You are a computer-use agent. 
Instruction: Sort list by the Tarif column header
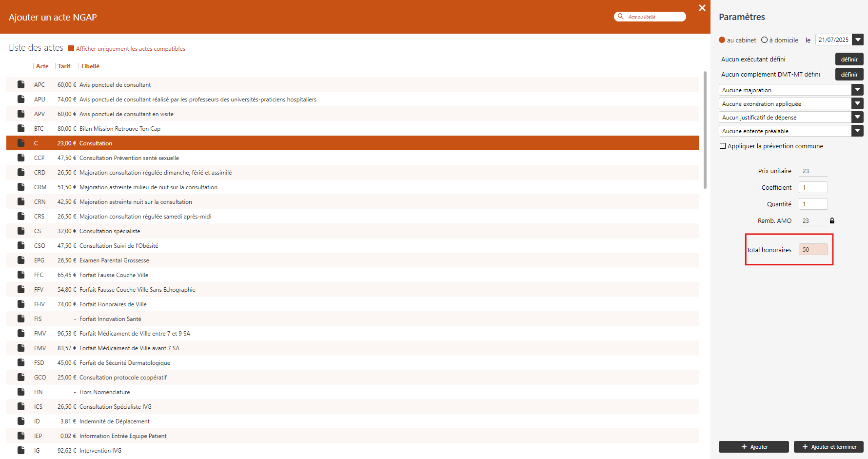tap(64, 66)
